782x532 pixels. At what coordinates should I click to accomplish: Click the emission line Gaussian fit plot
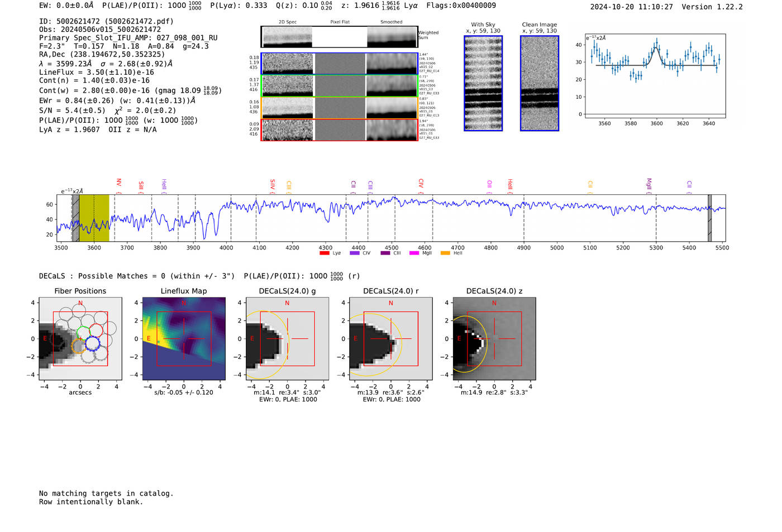(655, 76)
